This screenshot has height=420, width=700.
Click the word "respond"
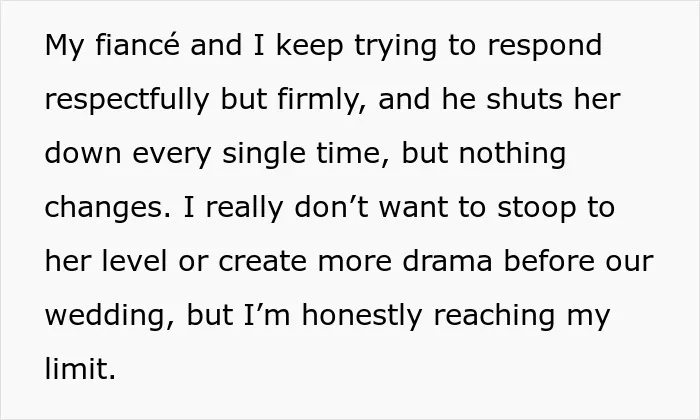(x=544, y=47)
